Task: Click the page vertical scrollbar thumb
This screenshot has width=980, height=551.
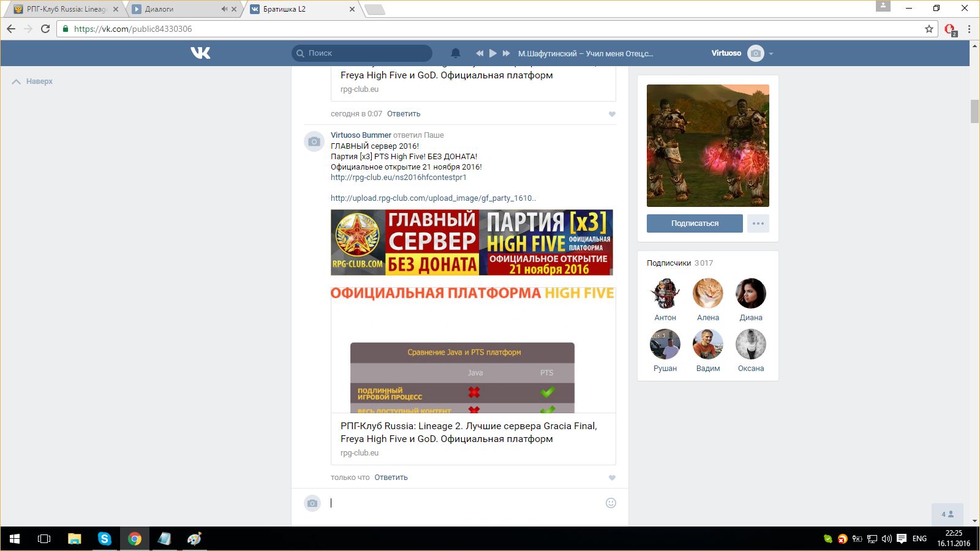Action: [x=974, y=111]
